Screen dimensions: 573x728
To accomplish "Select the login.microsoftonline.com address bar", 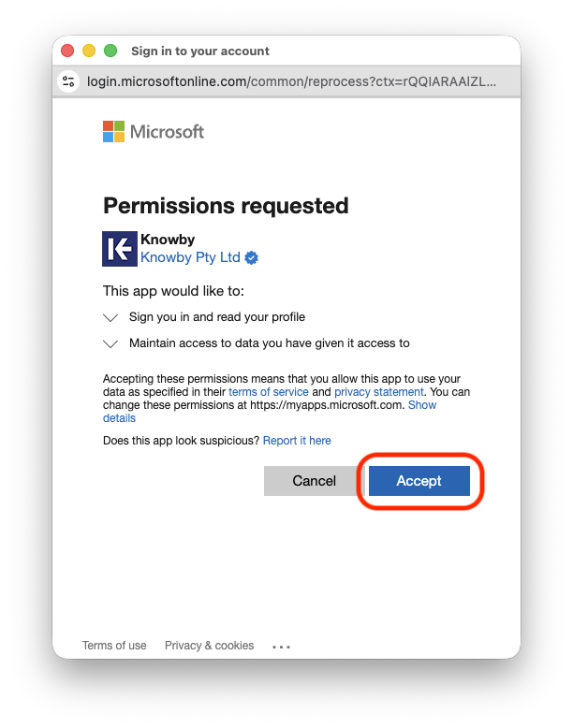I will click(290, 81).
